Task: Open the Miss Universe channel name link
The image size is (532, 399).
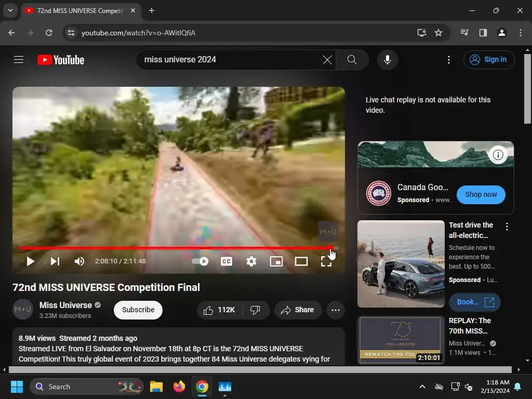Action: click(x=65, y=305)
